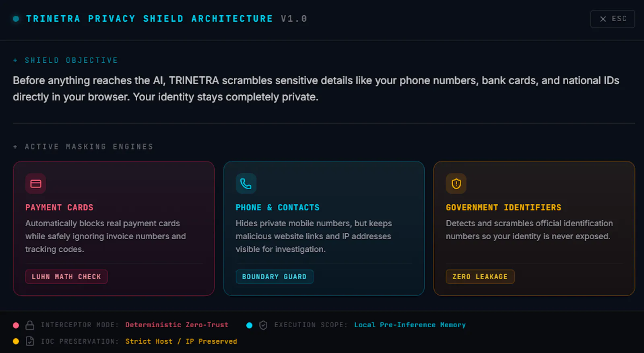Select the GOVERNMENT IDENTIFIERS heading

(x=504, y=207)
